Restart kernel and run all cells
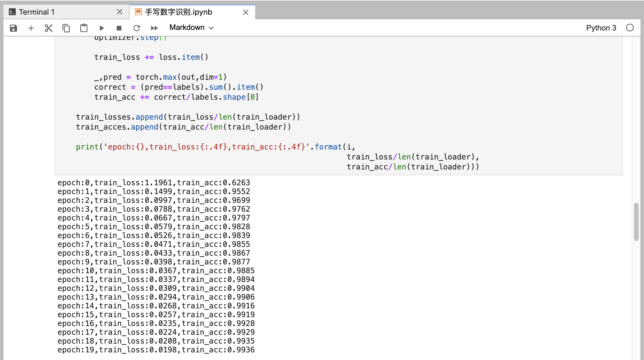This screenshot has width=644, height=360. (154, 28)
